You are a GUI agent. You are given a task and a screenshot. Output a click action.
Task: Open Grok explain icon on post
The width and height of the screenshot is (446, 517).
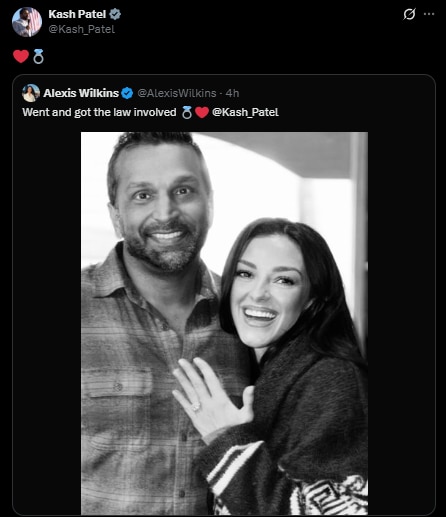409,14
